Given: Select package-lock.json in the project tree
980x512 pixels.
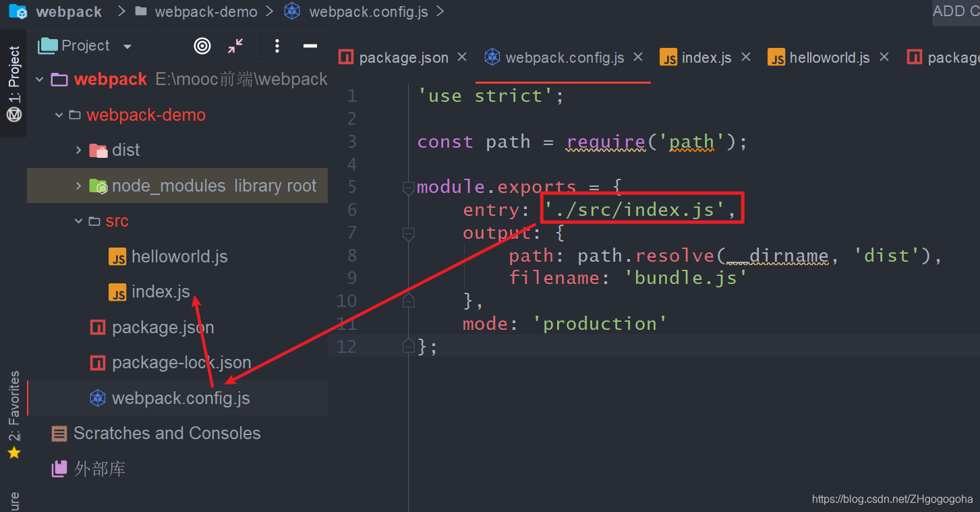Looking at the screenshot, I should (x=181, y=362).
